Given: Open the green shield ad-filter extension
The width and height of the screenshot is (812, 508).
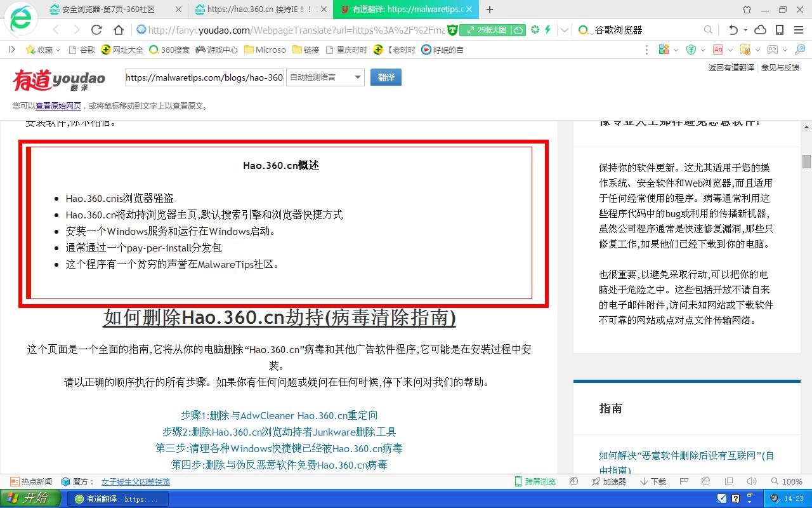Looking at the screenshot, I should coord(691,50).
